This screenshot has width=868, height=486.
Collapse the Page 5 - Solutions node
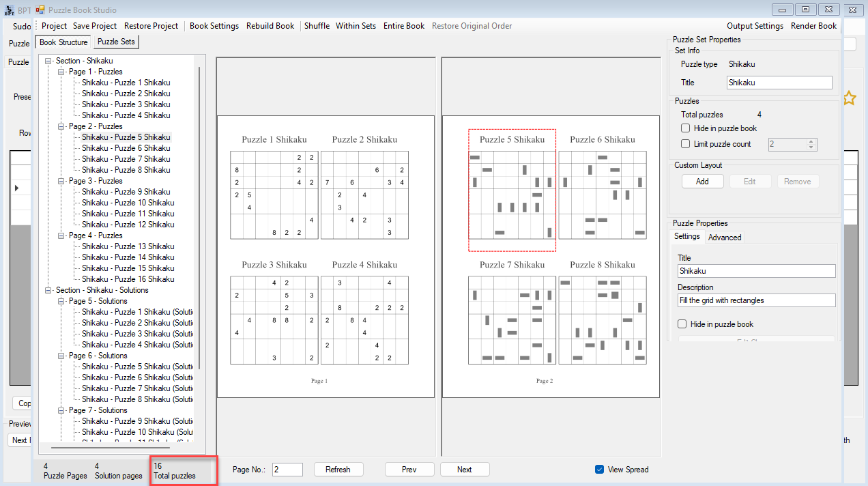coord(61,301)
